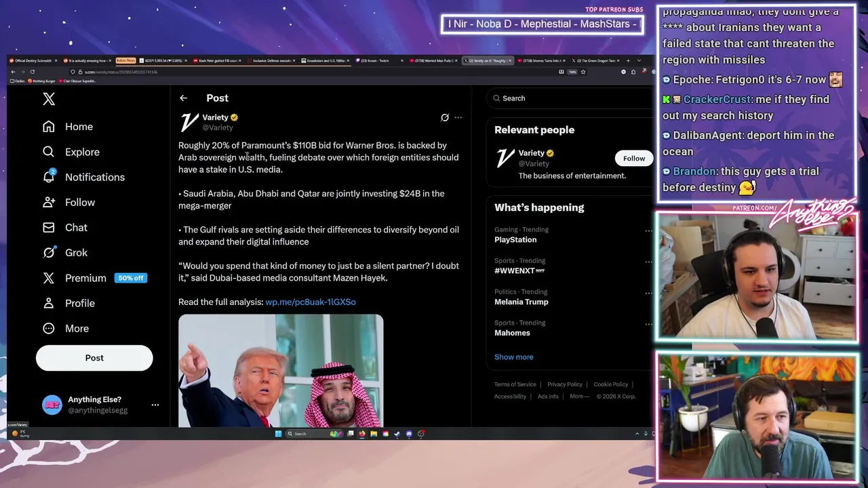Switch to Official Destiny Subreddit tab
868x488 pixels.
click(x=33, y=61)
